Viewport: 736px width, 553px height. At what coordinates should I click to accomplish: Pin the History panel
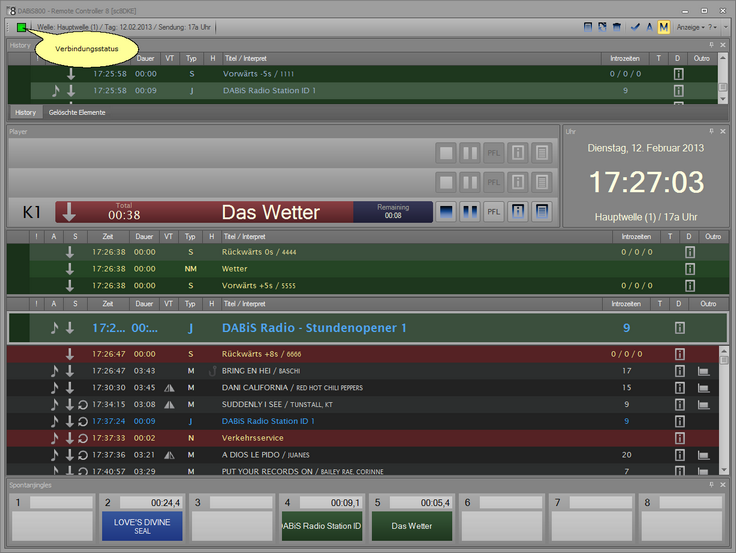pyautogui.click(x=712, y=45)
